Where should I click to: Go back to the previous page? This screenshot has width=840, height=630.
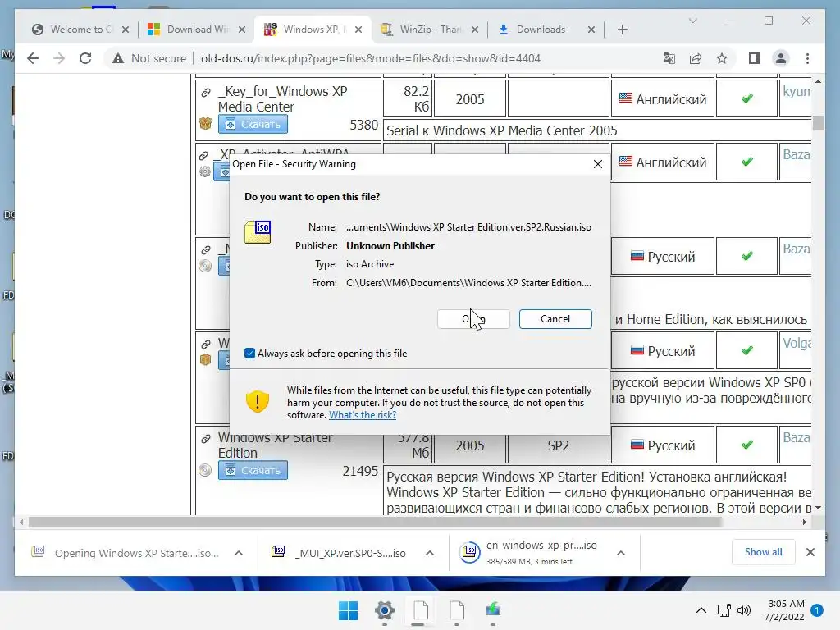point(33,58)
